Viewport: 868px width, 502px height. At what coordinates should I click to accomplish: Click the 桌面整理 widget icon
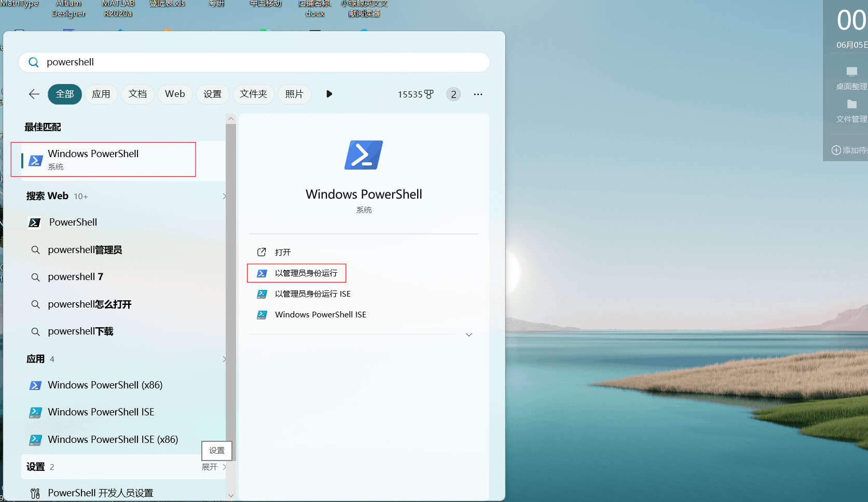852,71
